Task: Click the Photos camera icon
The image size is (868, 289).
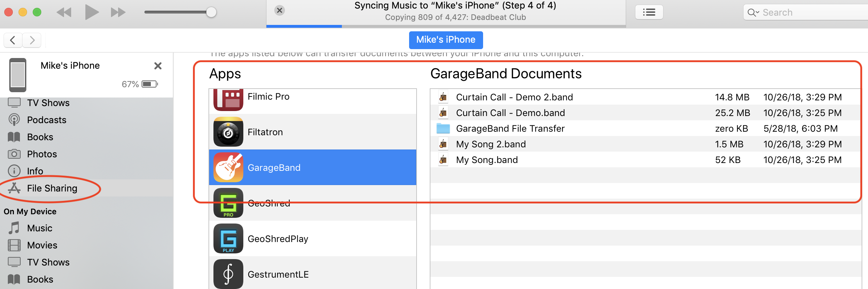Action: (x=14, y=154)
